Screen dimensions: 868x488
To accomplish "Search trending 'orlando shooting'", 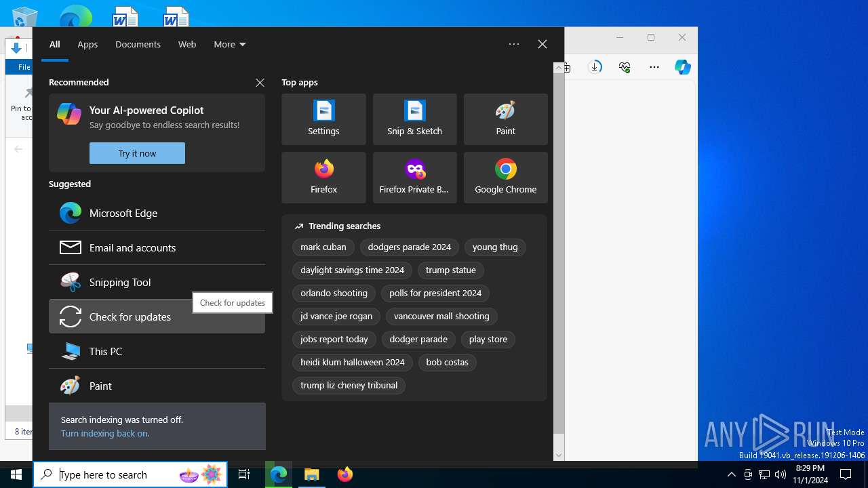I will (x=334, y=293).
